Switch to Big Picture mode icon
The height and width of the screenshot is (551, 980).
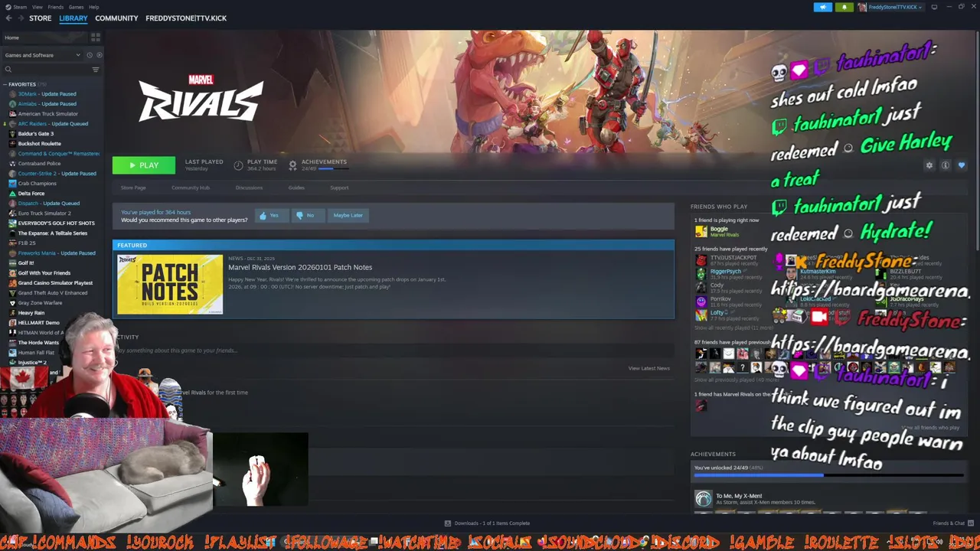click(934, 7)
